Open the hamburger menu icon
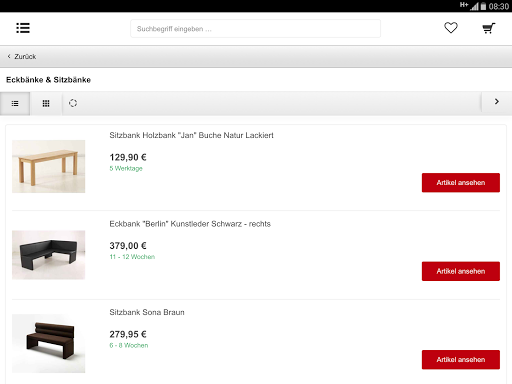 (x=23, y=28)
